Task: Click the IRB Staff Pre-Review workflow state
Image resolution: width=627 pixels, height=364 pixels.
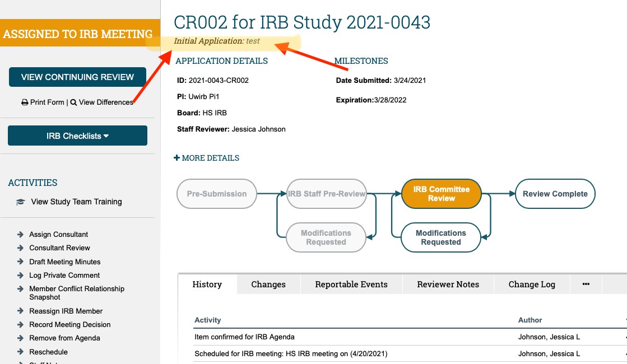Action: pyautogui.click(x=327, y=194)
